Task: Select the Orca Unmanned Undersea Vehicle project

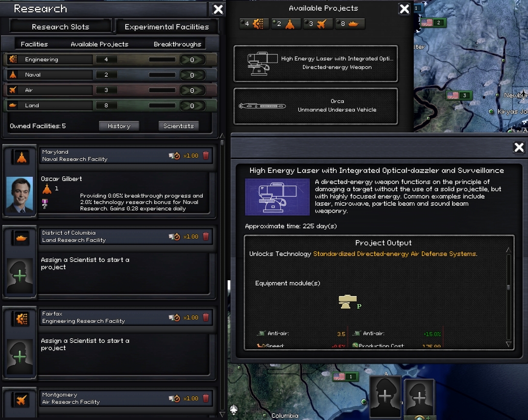Action: (316, 106)
